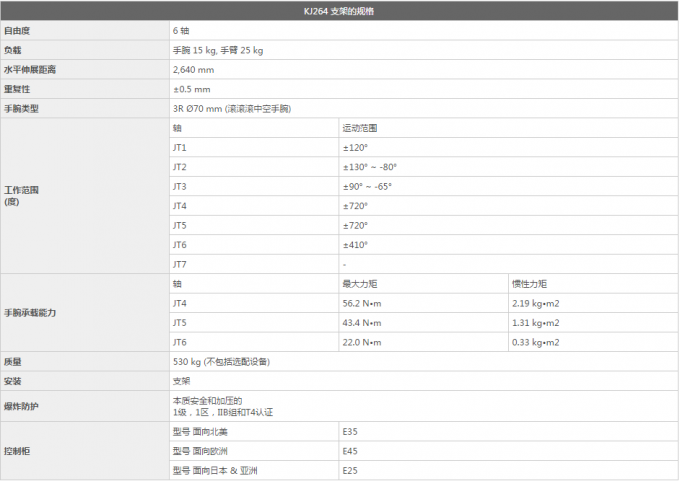Click the 手腕承载能力 row label
This screenshot has width=680, height=481.
[30, 313]
